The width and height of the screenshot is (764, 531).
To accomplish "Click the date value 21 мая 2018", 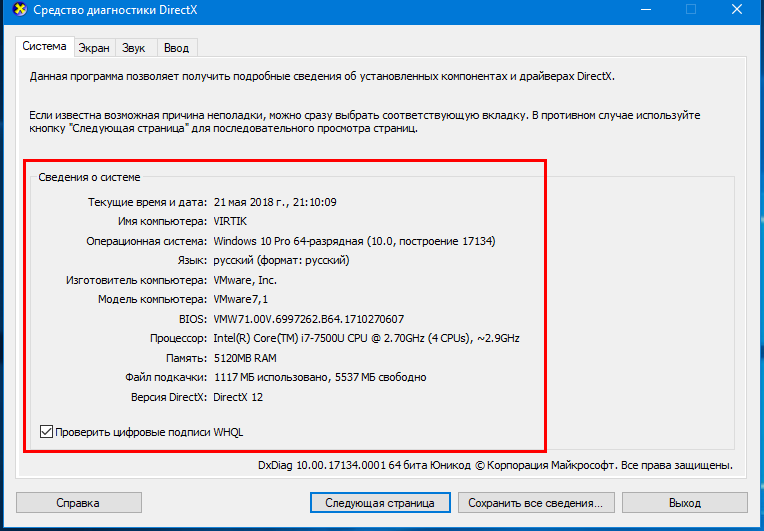I will 275,202.
